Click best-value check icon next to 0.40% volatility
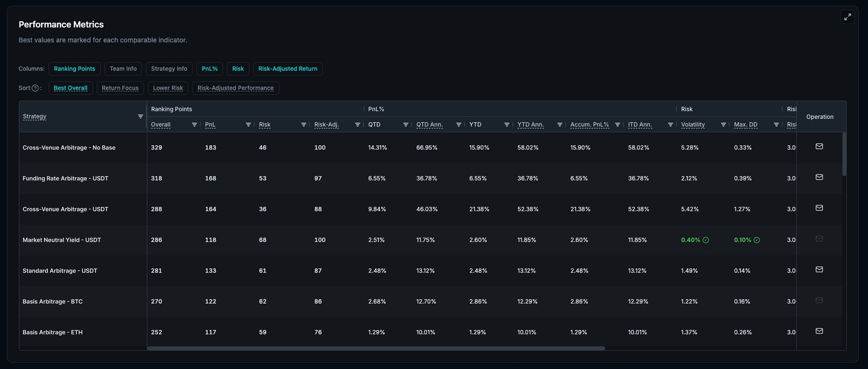The width and height of the screenshot is (868, 369). tap(706, 240)
